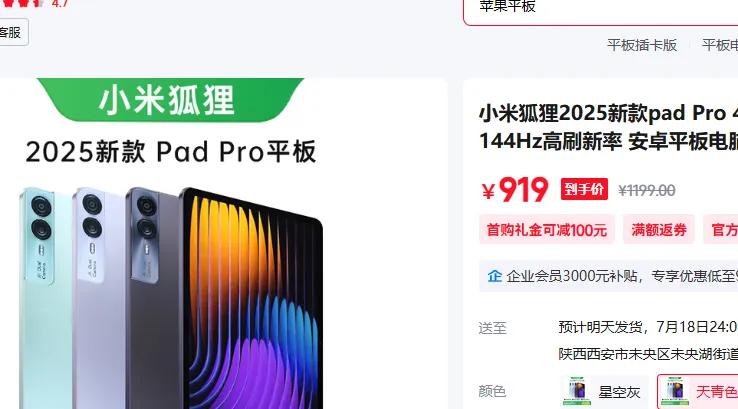
Task: Focus the search box containing 苹果平板
Action: 601,9
